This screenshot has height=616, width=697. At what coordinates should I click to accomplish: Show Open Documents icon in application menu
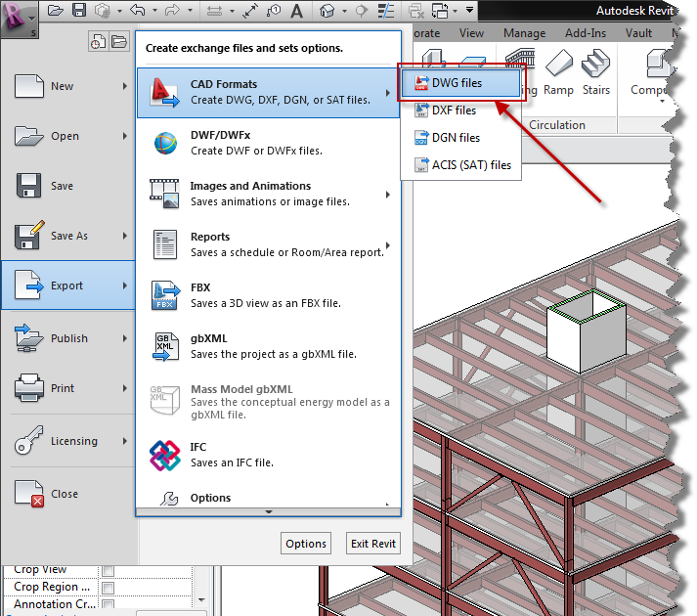tap(119, 42)
